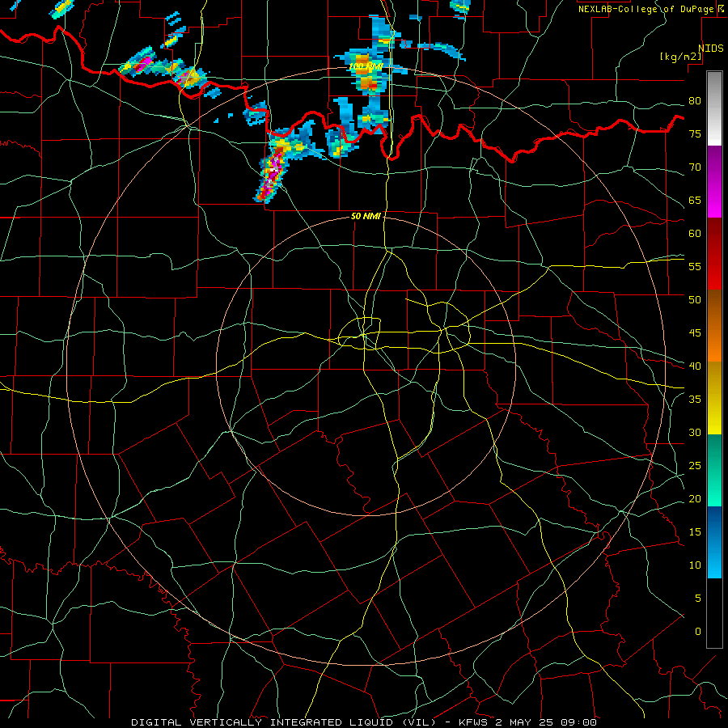This screenshot has height=728, width=728.
Task: Click the scale value 75
Action: point(695,133)
